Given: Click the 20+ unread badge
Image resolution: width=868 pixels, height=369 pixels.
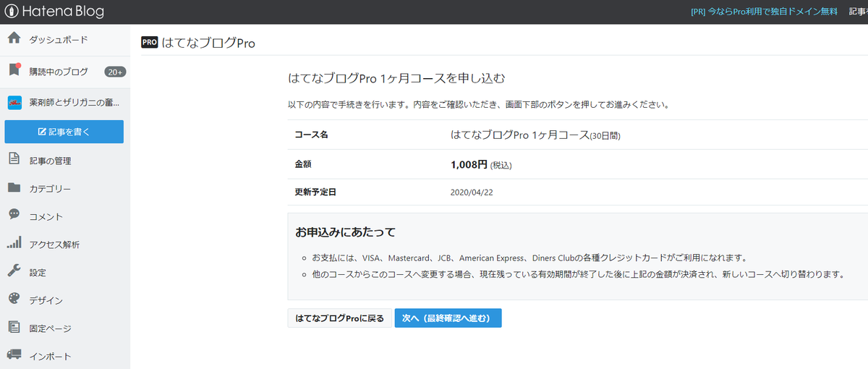Looking at the screenshot, I should (116, 72).
